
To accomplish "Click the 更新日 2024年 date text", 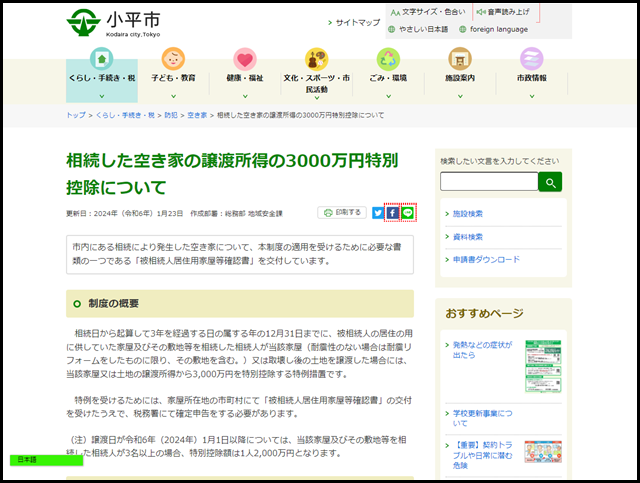I will (124, 214).
